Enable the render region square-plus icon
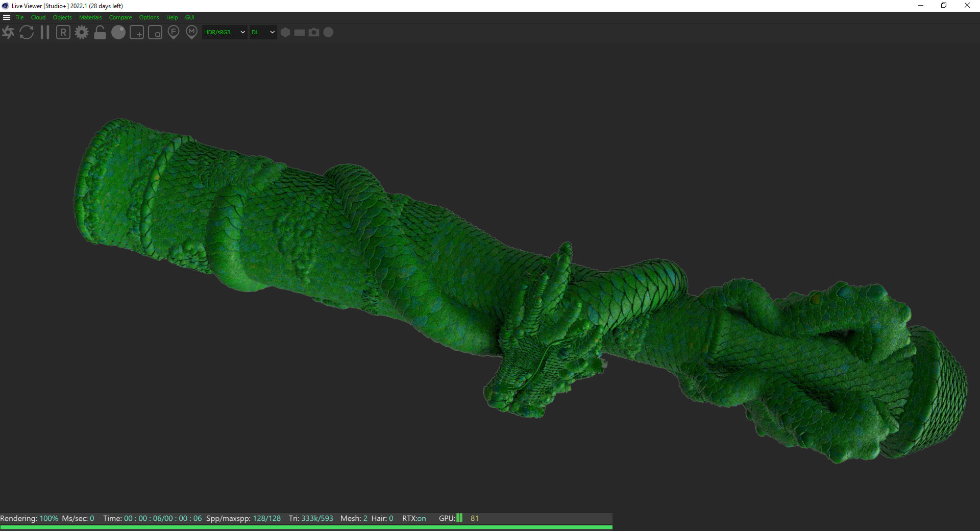980x531 pixels. [137, 33]
